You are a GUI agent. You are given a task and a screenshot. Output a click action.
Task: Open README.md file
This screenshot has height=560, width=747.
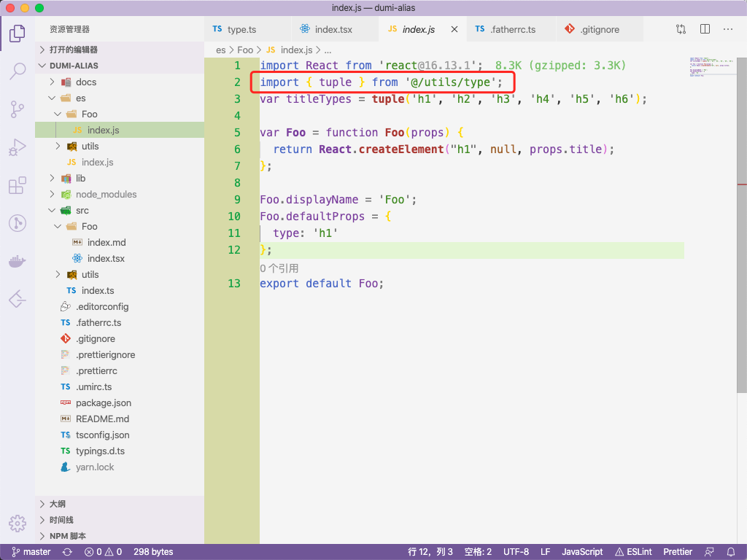point(120,419)
